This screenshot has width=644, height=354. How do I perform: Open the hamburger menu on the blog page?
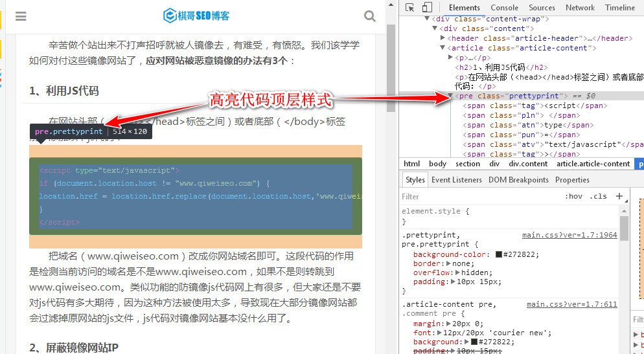21,16
